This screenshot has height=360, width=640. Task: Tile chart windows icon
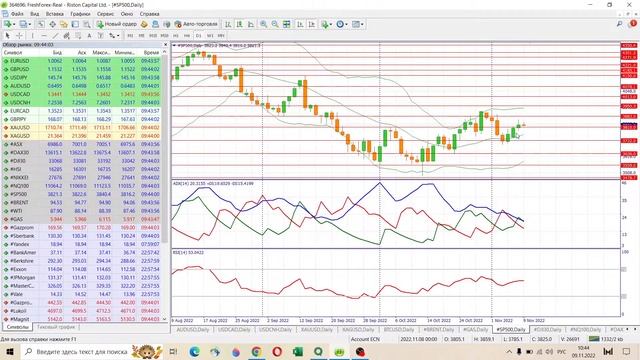tap(287, 24)
